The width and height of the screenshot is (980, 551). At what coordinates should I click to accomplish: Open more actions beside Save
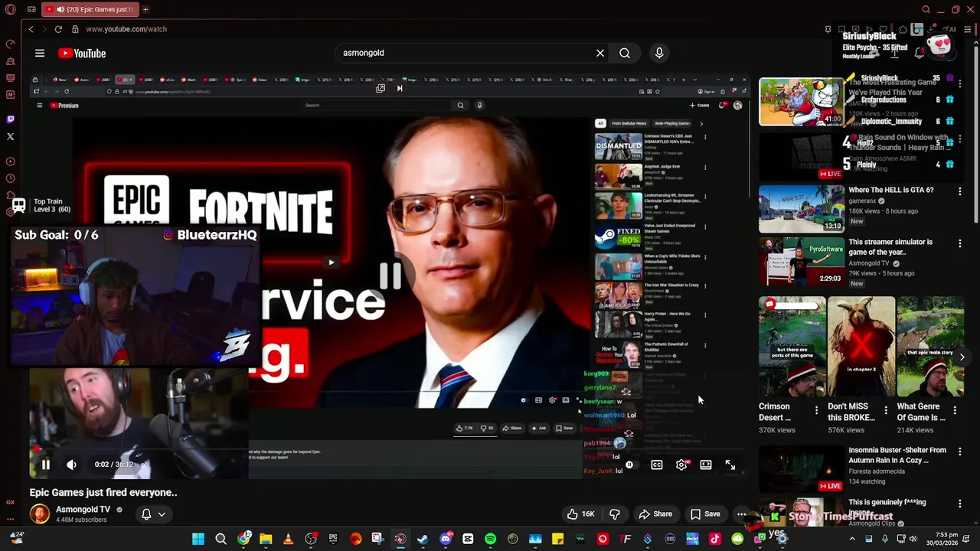[741, 514]
